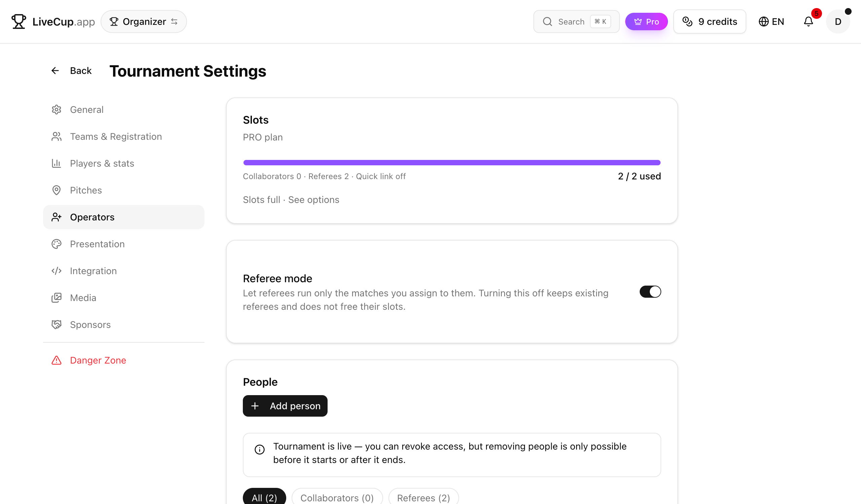This screenshot has height=504, width=861.
Task: Click the warning triangle icon for Danger Zone
Action: (x=57, y=360)
